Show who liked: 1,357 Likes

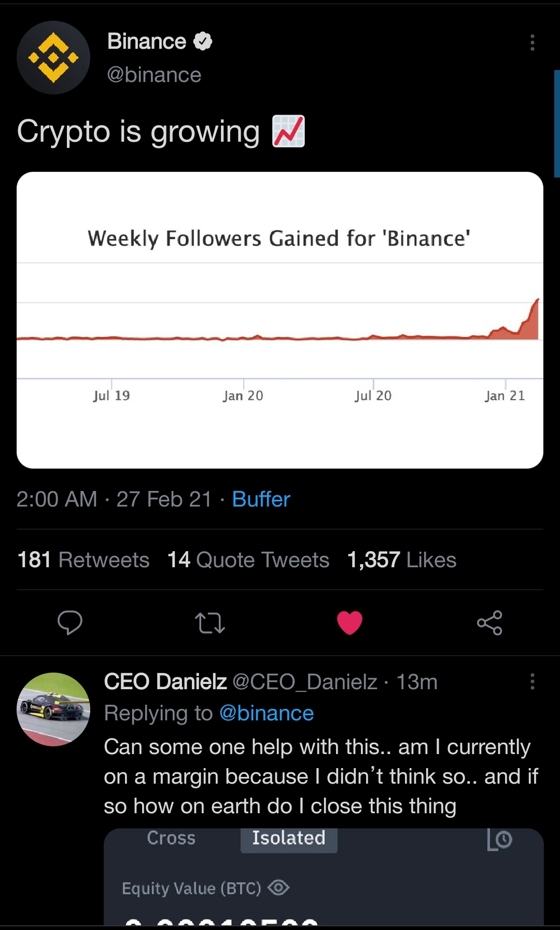pyautogui.click(x=402, y=560)
